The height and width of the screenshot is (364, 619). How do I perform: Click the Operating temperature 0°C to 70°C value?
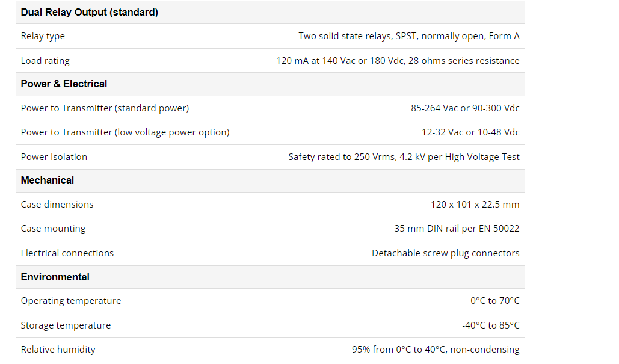[x=494, y=301]
